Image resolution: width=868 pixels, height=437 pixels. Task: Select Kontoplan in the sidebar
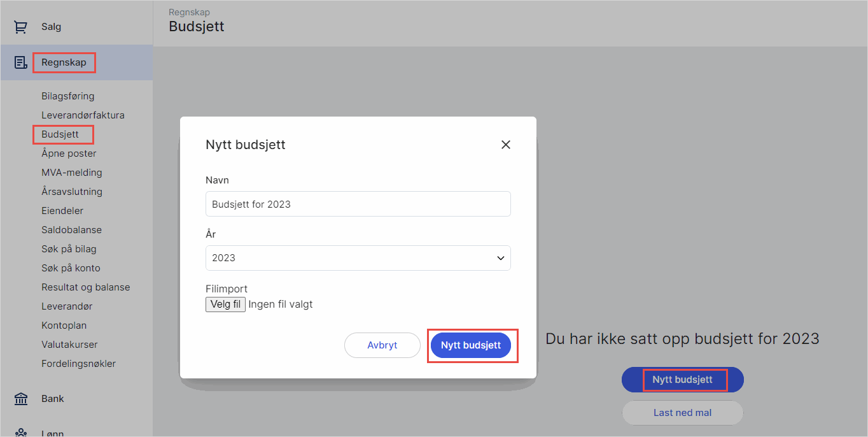click(x=64, y=326)
